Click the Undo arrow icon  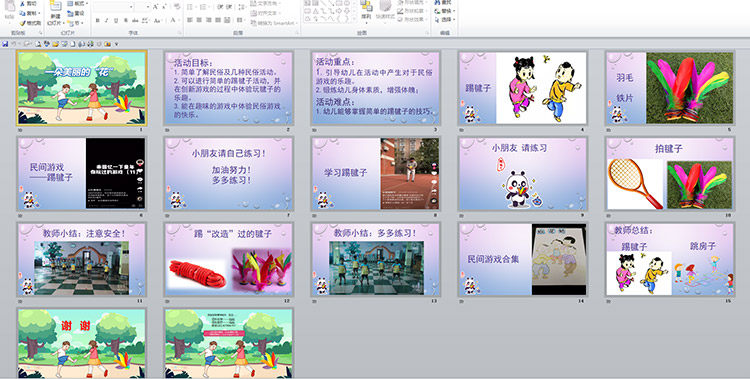click(x=14, y=44)
